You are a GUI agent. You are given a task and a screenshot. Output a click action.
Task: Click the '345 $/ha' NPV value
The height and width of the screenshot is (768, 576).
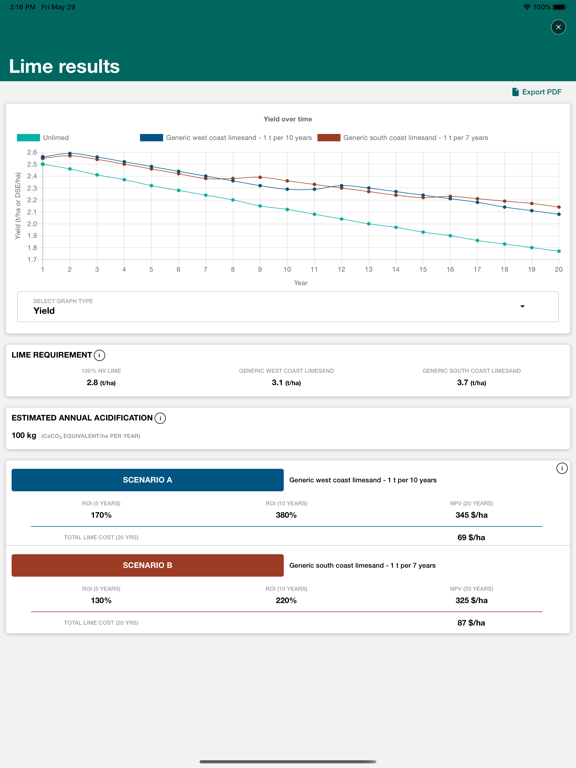coord(471,515)
